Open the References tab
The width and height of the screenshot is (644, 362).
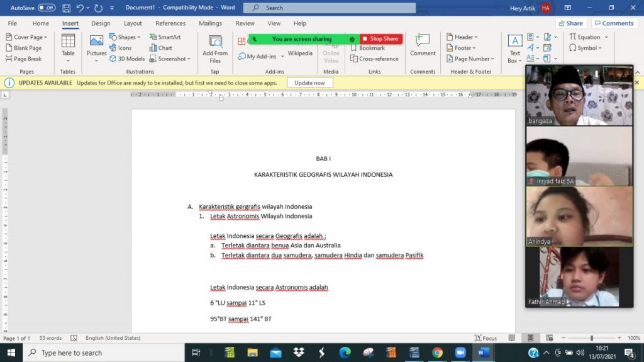tap(170, 23)
